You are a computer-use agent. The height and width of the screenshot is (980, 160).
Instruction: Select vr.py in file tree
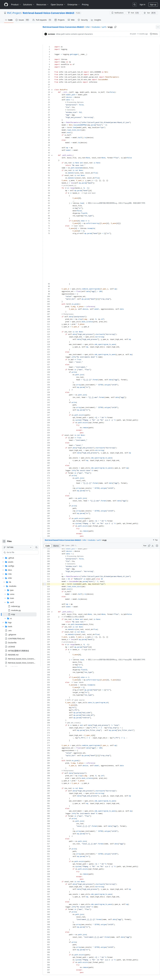tap(13, 614)
